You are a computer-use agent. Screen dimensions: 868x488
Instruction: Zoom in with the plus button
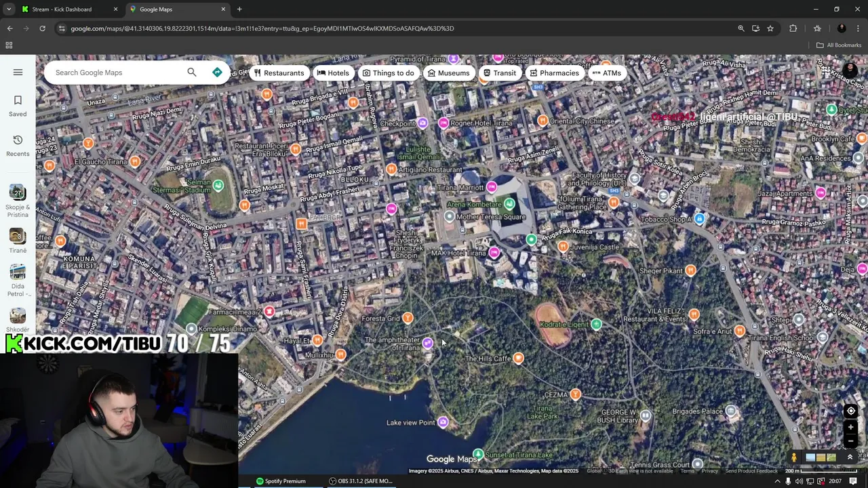pyautogui.click(x=850, y=427)
